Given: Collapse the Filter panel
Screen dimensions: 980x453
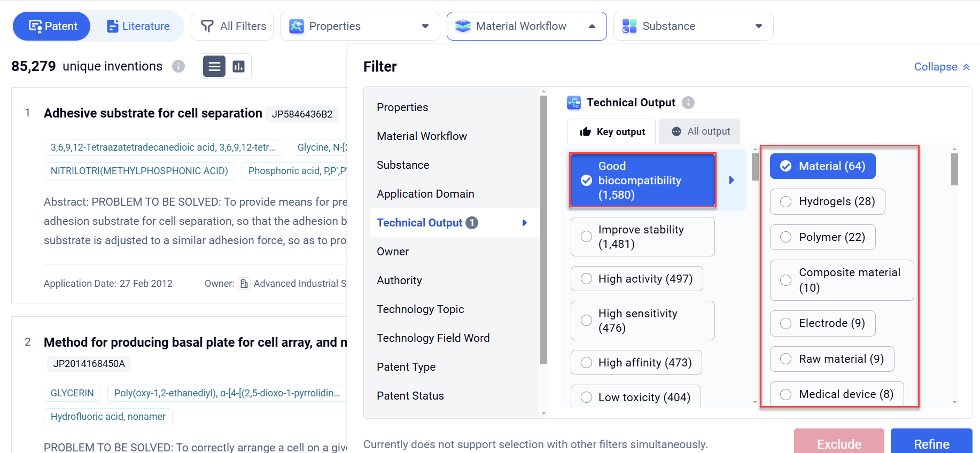Looking at the screenshot, I should [942, 67].
